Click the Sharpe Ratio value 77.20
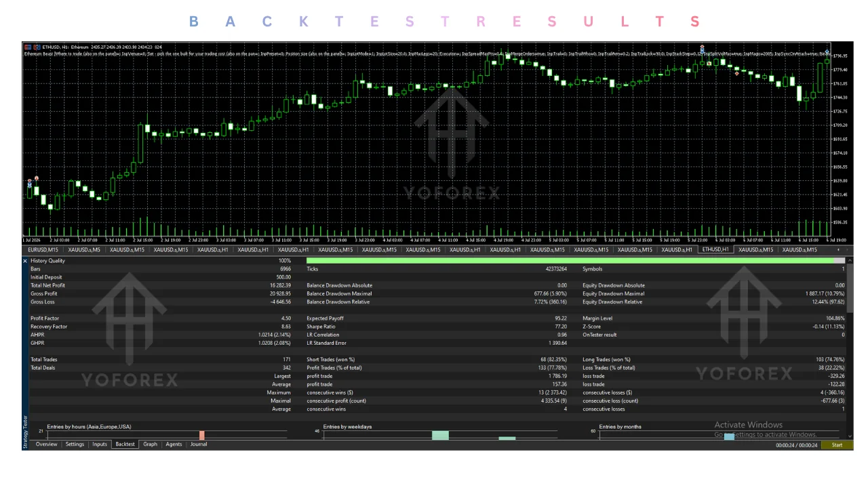868x488 pixels. coord(560,327)
